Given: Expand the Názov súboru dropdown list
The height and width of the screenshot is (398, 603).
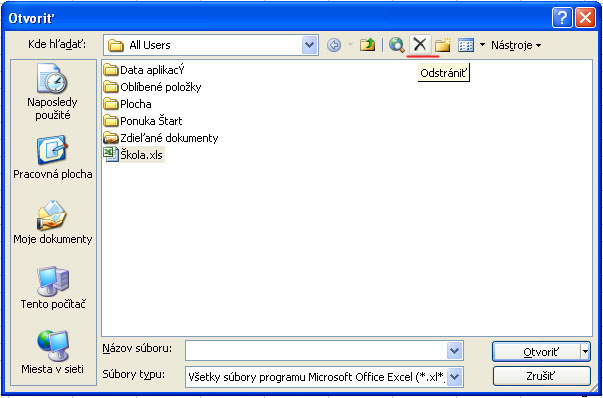Looking at the screenshot, I should (x=455, y=350).
